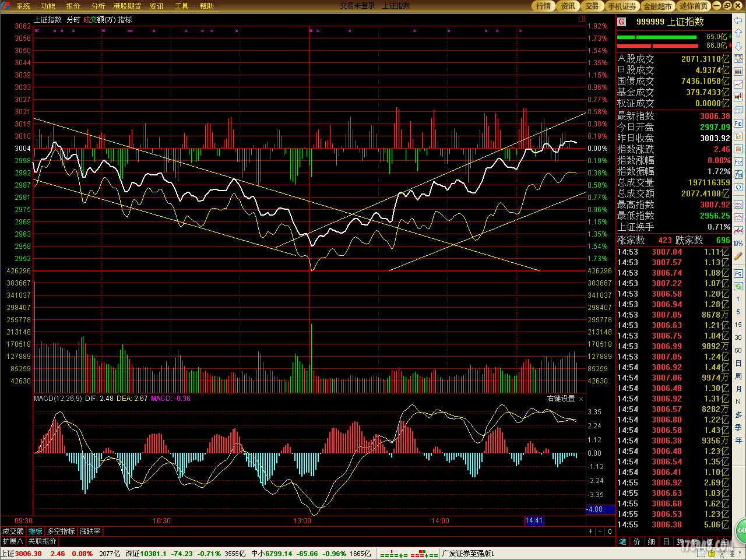This screenshot has height=560, width=746.
Task: Open the 金融超市 tab
Action: point(658,6)
